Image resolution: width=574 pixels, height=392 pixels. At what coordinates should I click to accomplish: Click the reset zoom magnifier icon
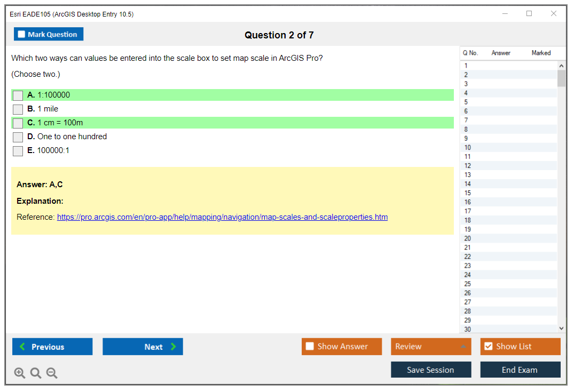click(x=36, y=373)
